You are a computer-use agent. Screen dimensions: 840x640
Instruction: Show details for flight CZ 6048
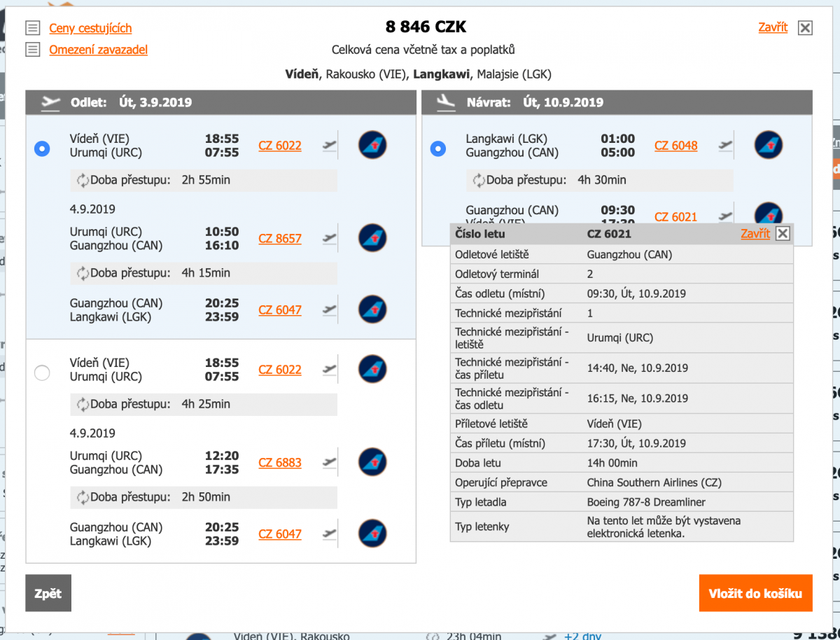click(x=675, y=145)
